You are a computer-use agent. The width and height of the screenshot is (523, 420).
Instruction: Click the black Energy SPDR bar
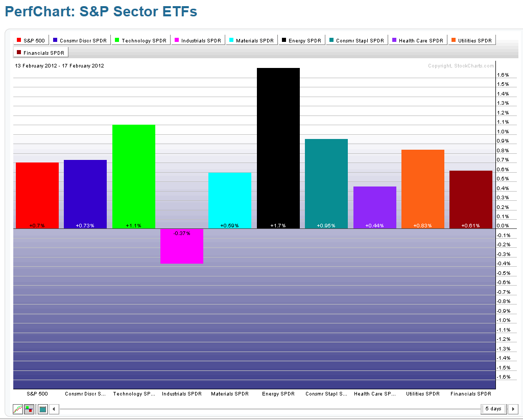[278, 148]
